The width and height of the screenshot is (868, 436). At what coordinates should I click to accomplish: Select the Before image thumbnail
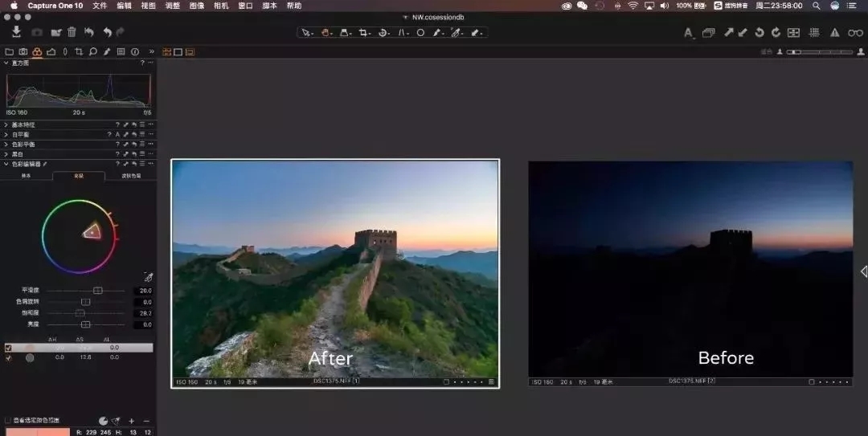690,269
